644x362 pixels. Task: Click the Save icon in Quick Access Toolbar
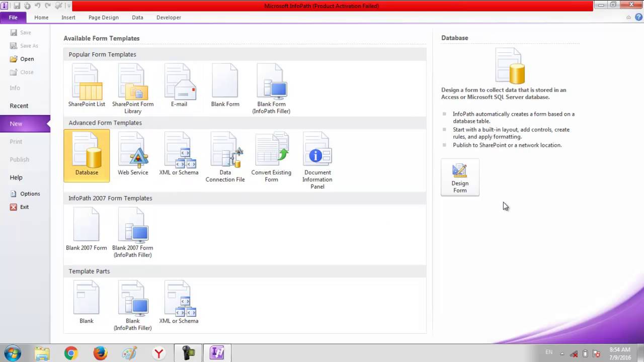click(17, 6)
